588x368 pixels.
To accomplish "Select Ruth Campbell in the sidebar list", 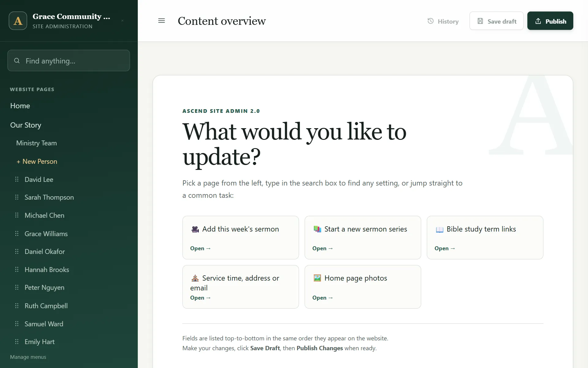I will pyautogui.click(x=46, y=306).
